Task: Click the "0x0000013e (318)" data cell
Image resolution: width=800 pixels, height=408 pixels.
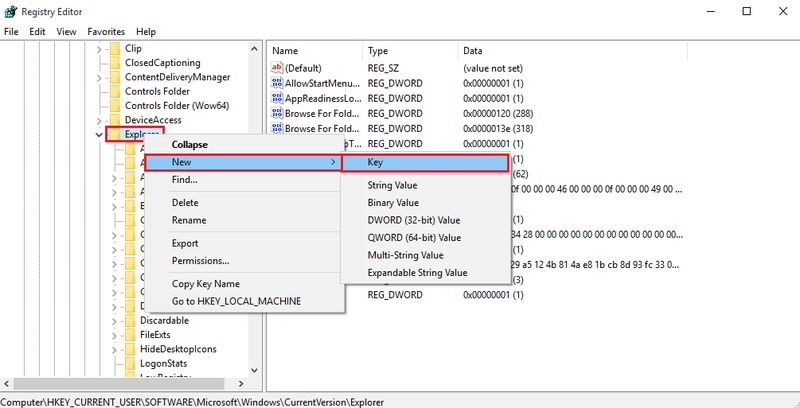Action: 498,128
